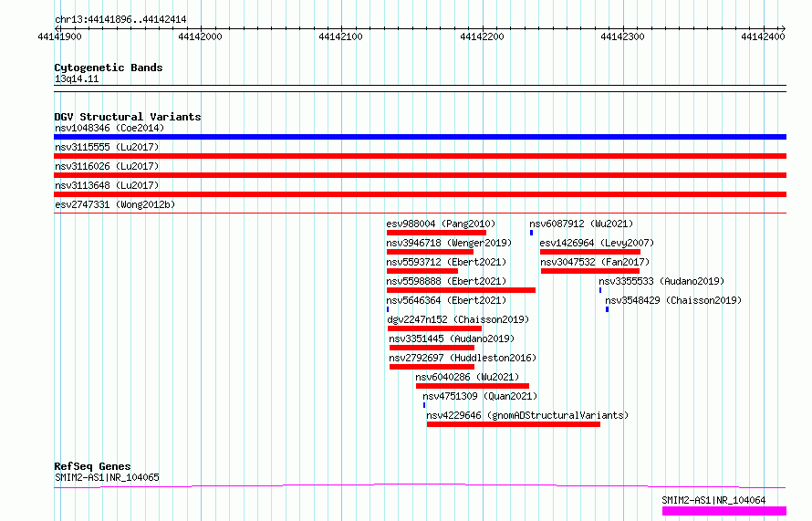Select the 13q14.11 band label
This screenshot has width=812, height=521.
(x=77, y=78)
